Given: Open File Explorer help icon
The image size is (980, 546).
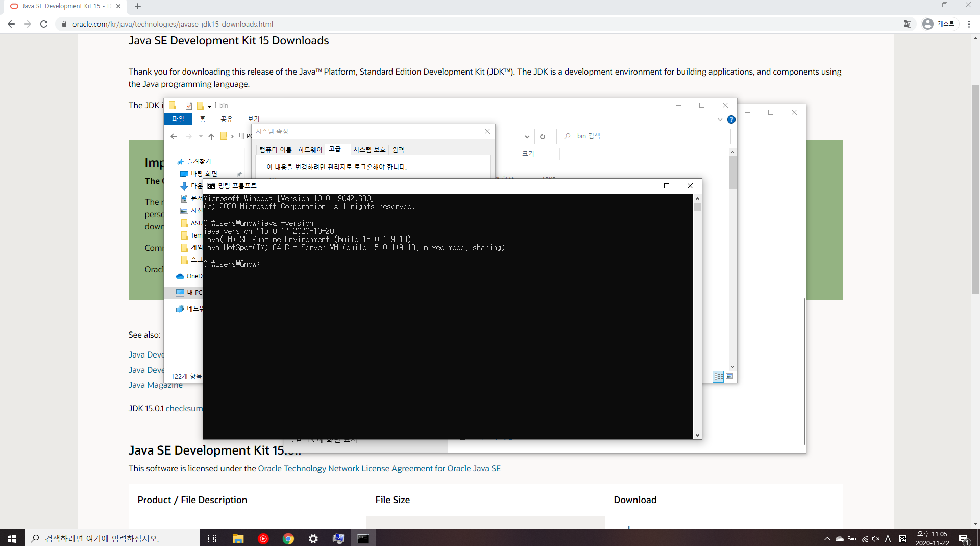Looking at the screenshot, I should 731,120.
